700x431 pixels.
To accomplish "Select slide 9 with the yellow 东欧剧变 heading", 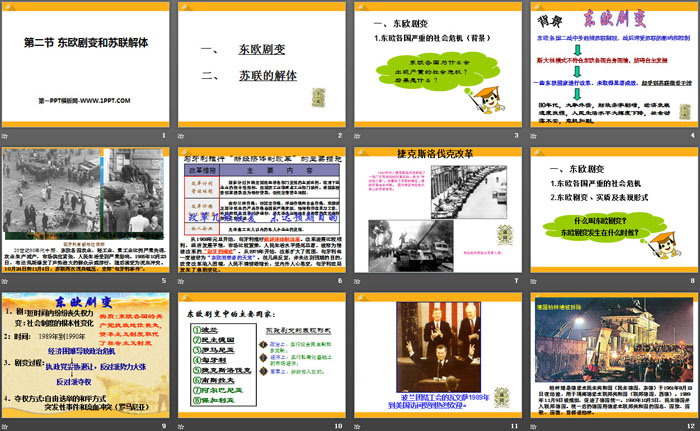I will click(87, 357).
